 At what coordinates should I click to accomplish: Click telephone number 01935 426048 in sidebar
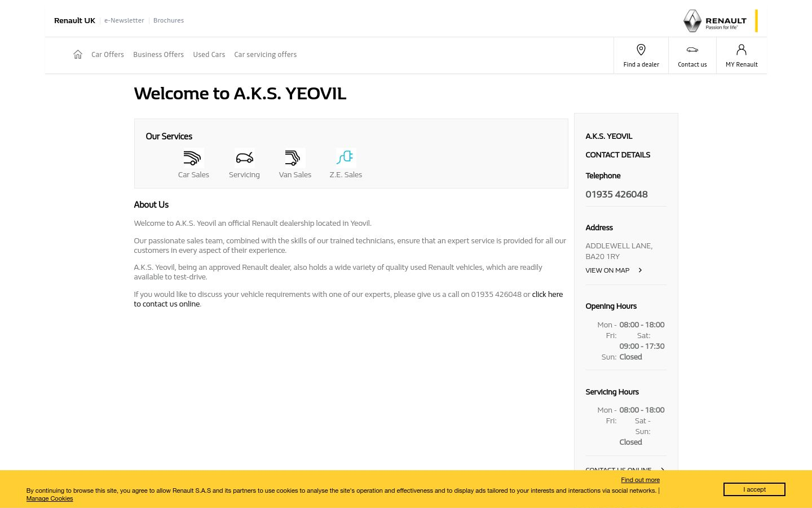616,194
